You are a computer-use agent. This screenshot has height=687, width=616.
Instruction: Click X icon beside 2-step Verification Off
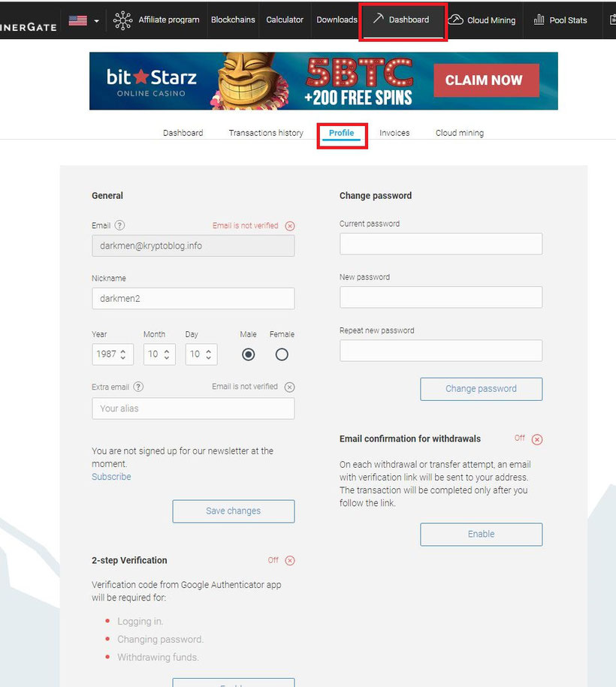290,560
